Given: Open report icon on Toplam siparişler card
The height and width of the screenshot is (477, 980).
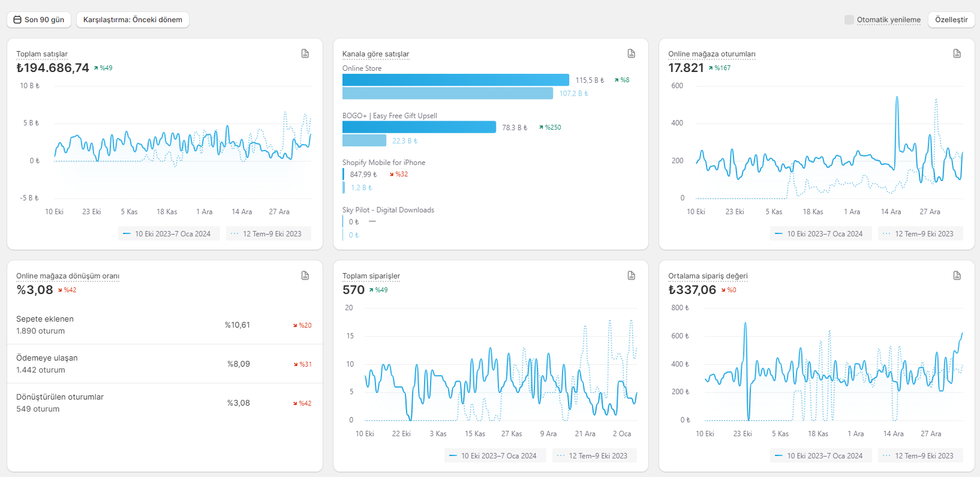Looking at the screenshot, I should (632, 275).
